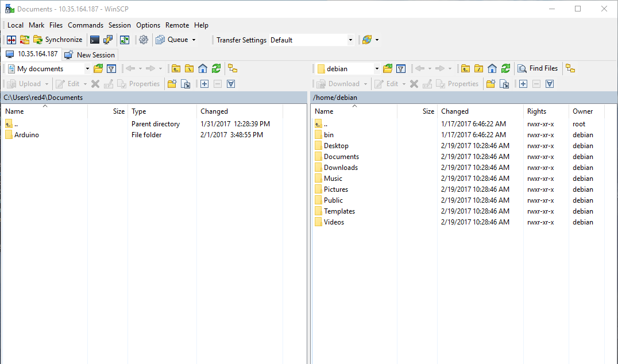Switch to the 10.35.164.187 session tab
Screen dimensions: 618x364
(x=32, y=54)
